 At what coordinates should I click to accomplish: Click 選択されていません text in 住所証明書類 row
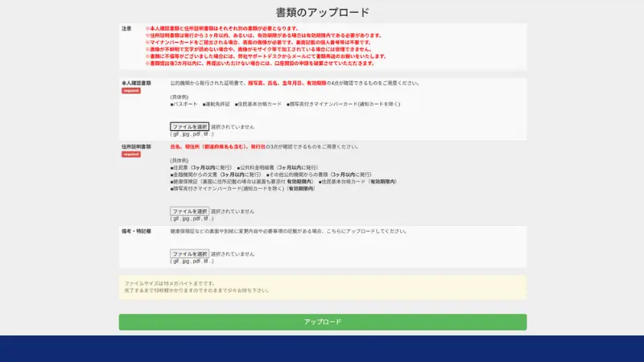[x=233, y=211]
